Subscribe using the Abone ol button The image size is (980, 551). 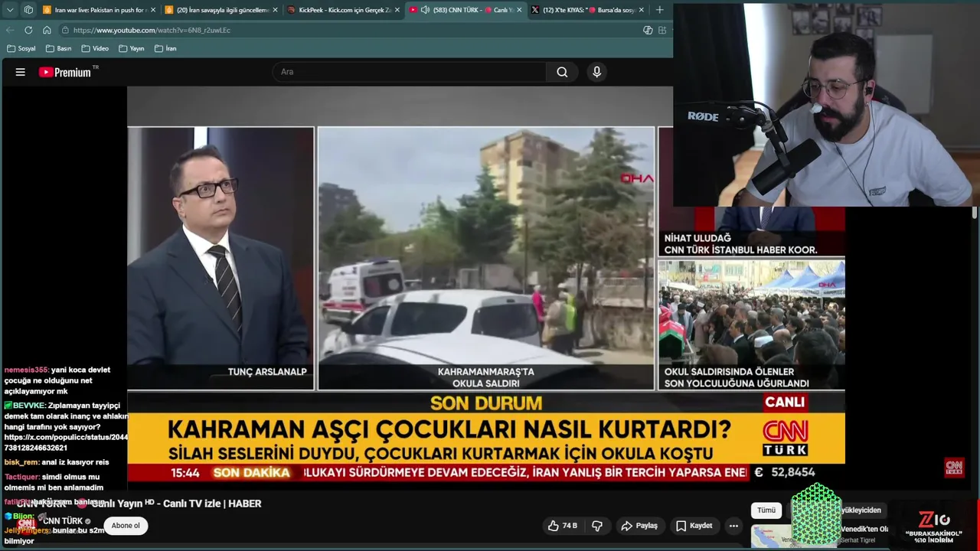tap(126, 526)
